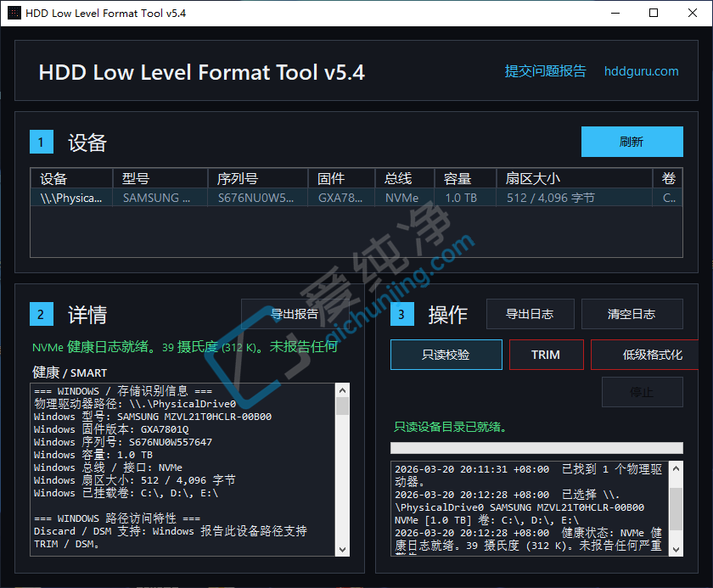The width and height of the screenshot is (713, 588).
Task: Click the 刷新 refresh button
Action: [632, 142]
